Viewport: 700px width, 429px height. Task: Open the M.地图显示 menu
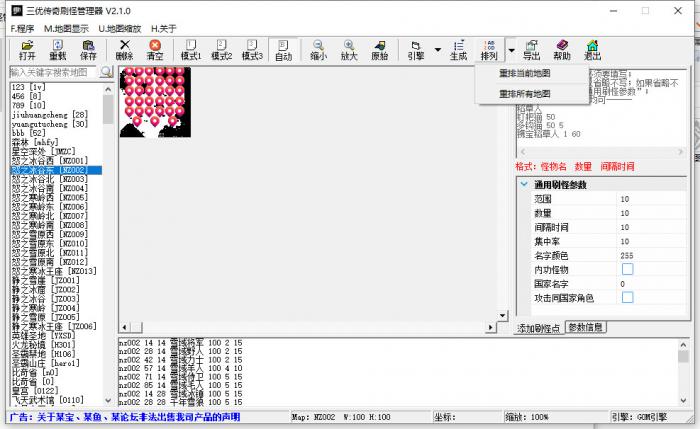pos(67,28)
